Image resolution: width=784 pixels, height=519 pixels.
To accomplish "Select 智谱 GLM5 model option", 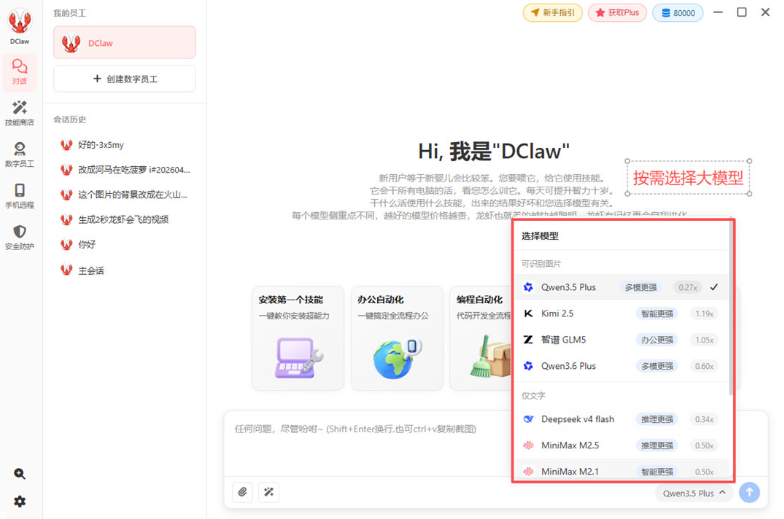I will tap(622, 340).
